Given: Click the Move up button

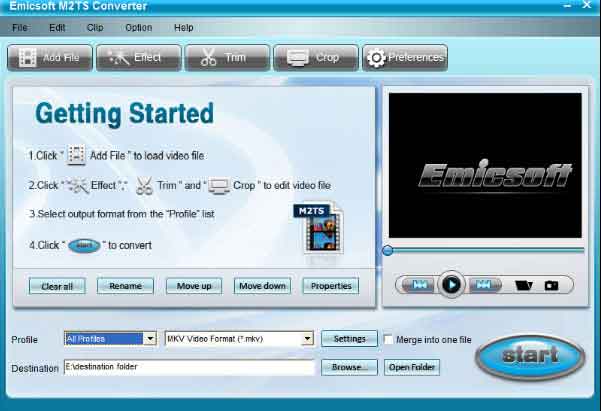Looking at the screenshot, I should tap(194, 286).
